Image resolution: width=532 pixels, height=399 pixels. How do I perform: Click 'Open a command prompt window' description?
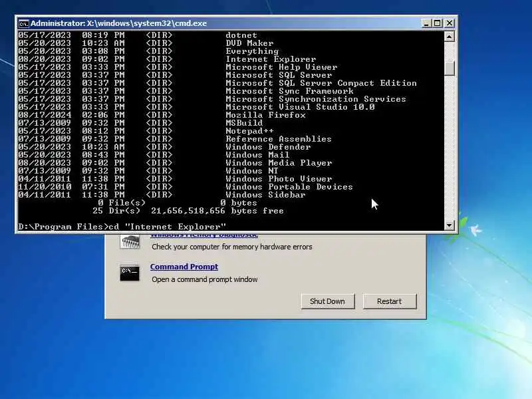click(205, 279)
